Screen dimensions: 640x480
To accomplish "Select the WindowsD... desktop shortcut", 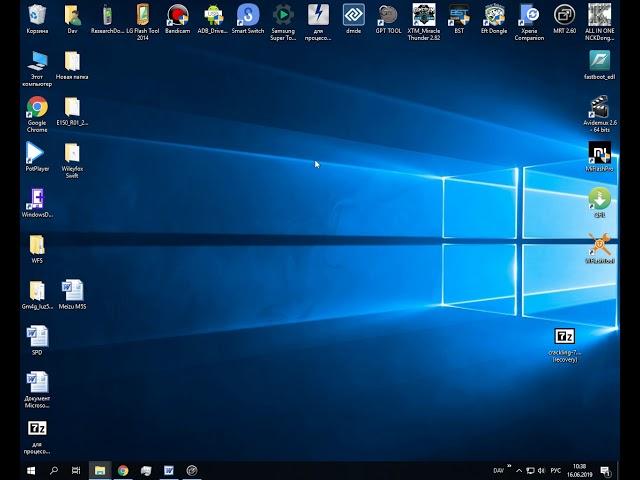I will (x=37, y=202).
